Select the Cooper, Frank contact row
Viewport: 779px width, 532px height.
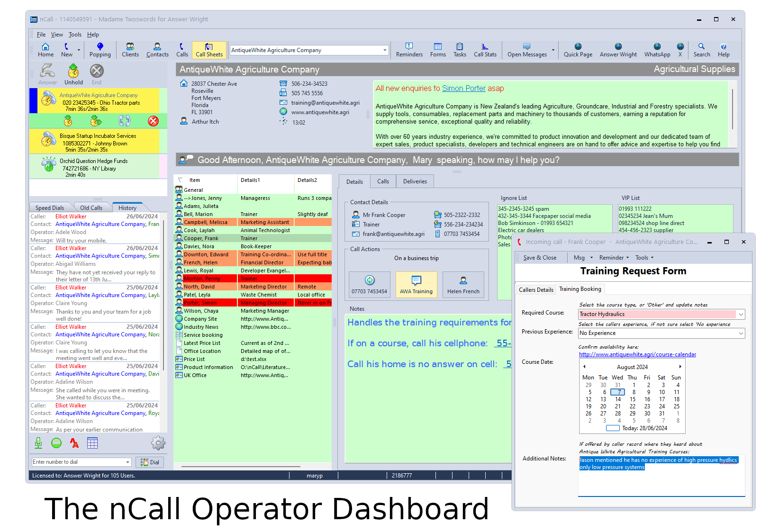coord(253,238)
